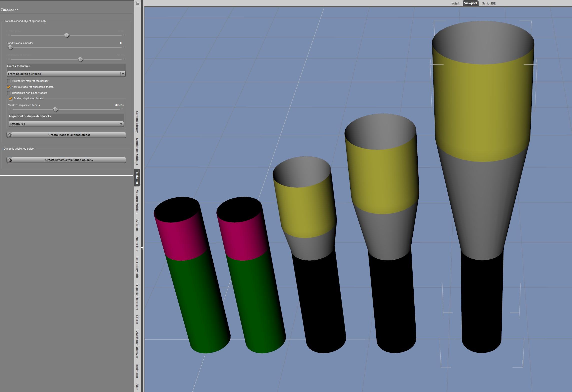Enable Stretch UV map for the border

coord(9,81)
